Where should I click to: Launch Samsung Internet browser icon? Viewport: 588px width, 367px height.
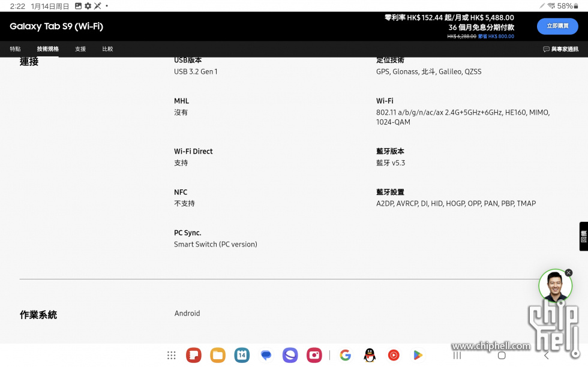pyautogui.click(x=290, y=355)
